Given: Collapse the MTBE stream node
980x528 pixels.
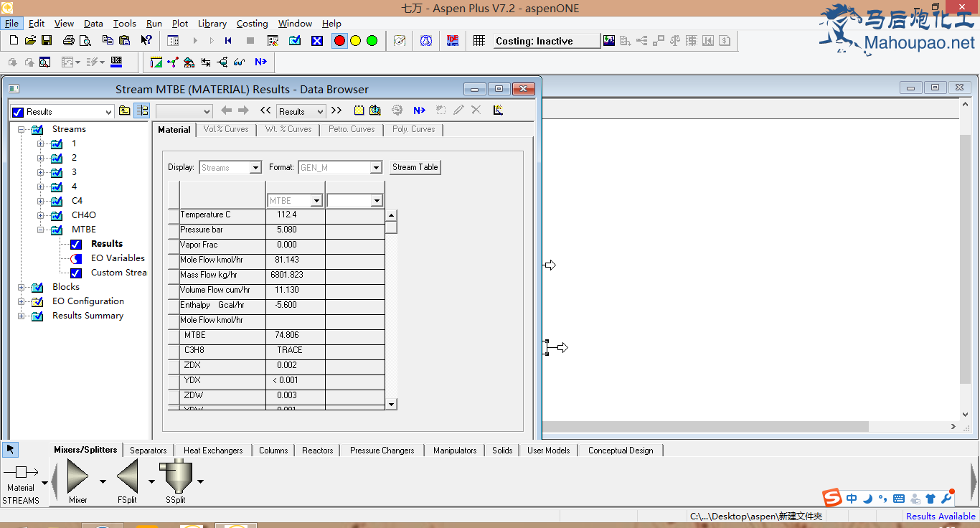Looking at the screenshot, I should tap(41, 230).
